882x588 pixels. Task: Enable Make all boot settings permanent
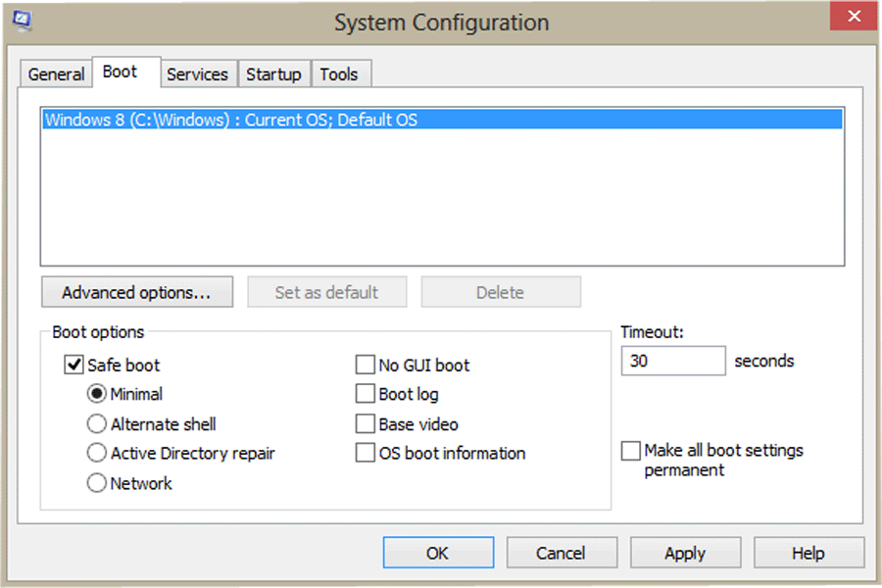[631, 451]
